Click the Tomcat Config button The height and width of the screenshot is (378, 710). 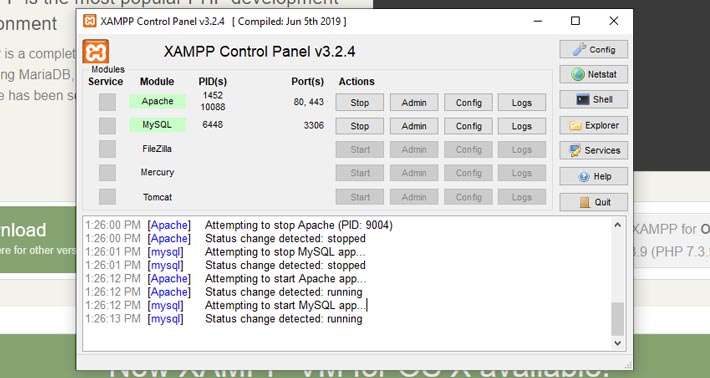pyautogui.click(x=468, y=197)
